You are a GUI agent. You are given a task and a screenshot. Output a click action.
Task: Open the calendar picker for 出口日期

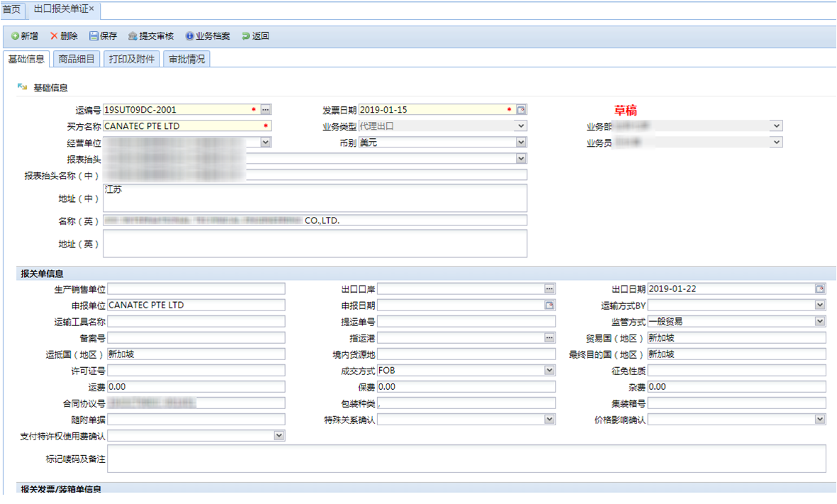(820, 289)
